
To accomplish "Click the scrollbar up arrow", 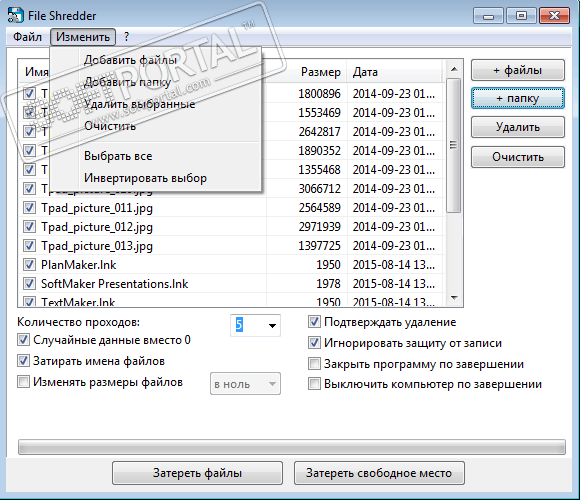I will click(454, 69).
